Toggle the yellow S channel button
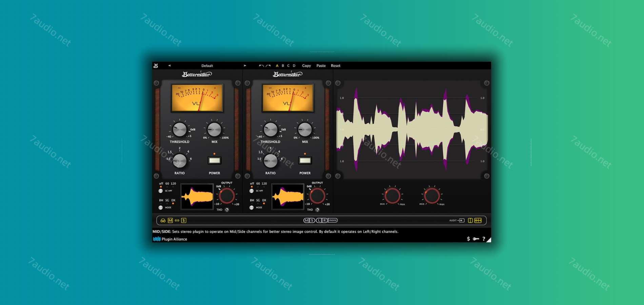The height and width of the screenshot is (305, 644). [184, 220]
